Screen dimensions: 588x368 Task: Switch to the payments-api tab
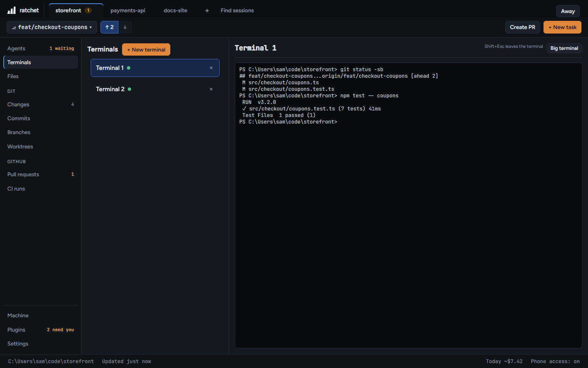click(128, 10)
